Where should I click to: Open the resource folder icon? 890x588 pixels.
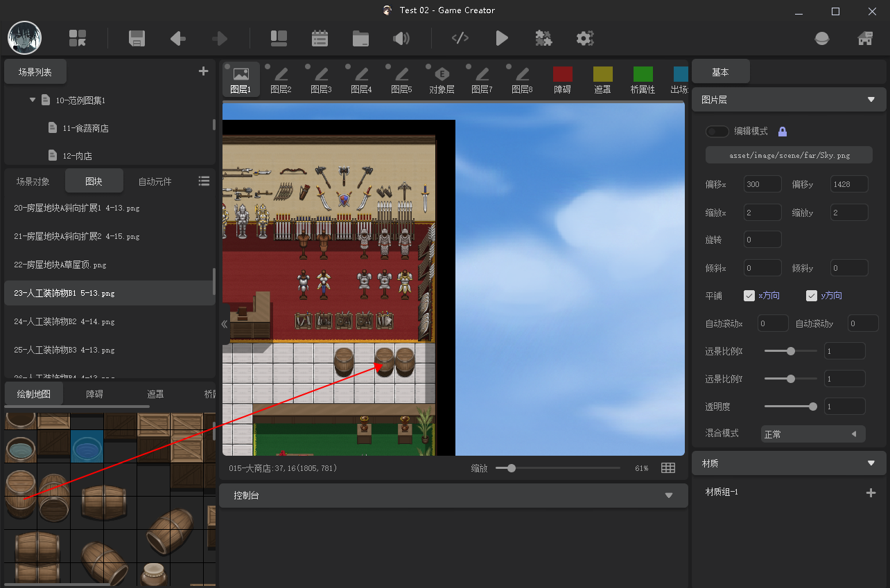(x=360, y=38)
